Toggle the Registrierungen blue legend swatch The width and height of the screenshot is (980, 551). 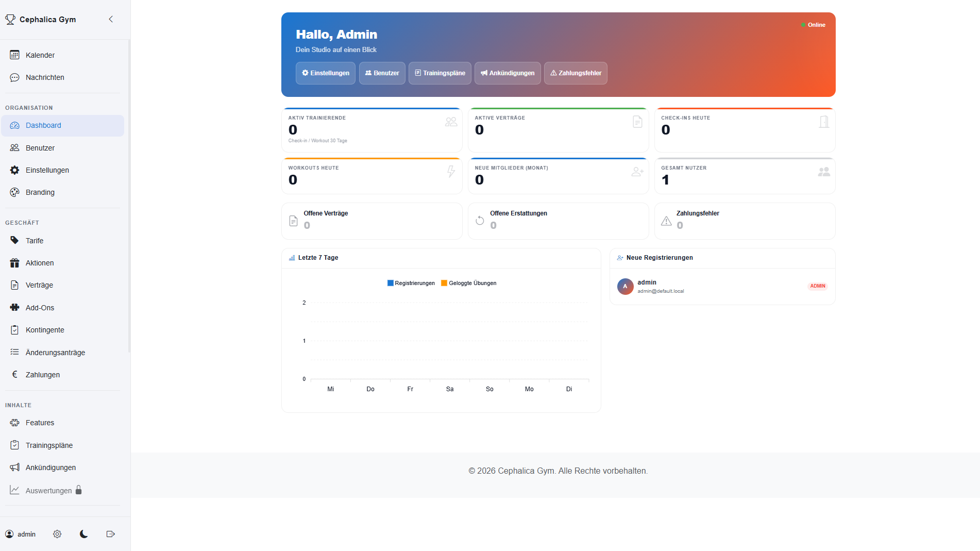click(x=391, y=283)
